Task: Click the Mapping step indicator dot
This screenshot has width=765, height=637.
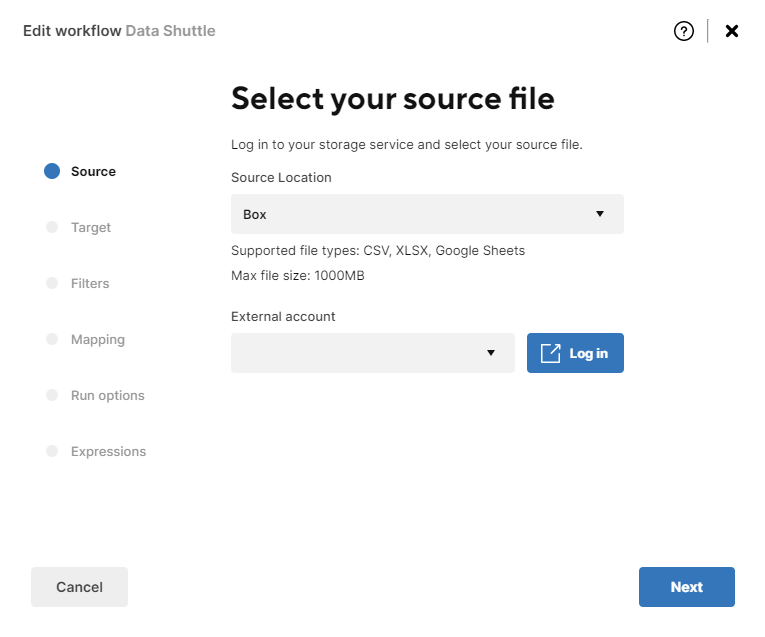Action: point(52,339)
